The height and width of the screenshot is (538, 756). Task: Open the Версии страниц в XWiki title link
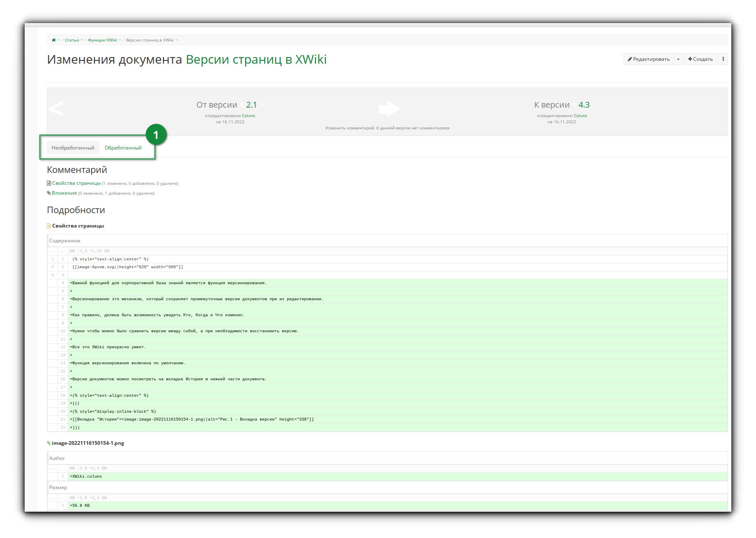256,60
